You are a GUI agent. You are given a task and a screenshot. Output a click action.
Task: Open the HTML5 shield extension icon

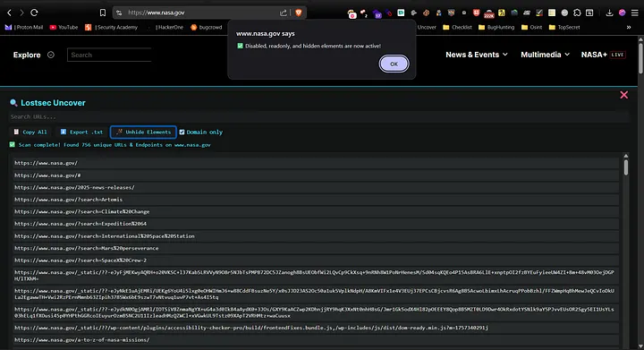click(477, 13)
